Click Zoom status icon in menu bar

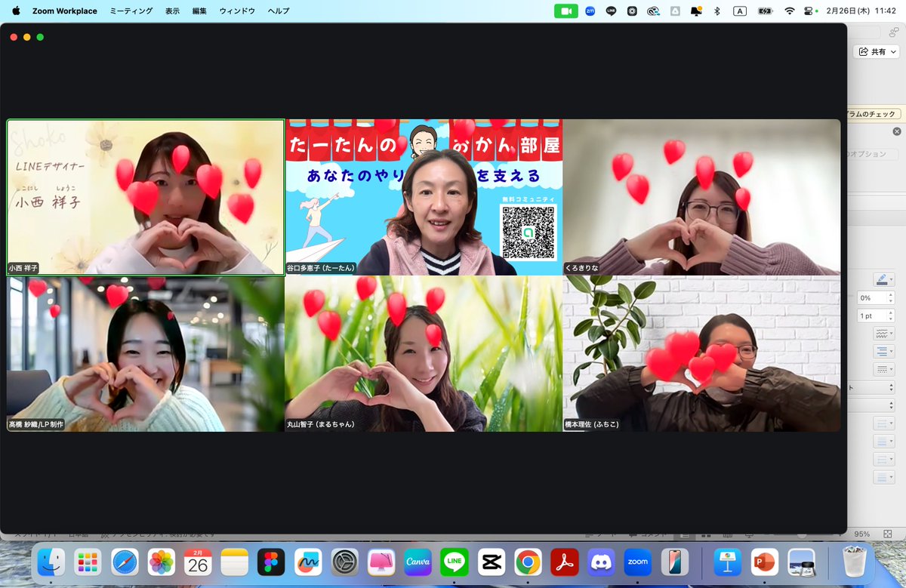click(590, 11)
